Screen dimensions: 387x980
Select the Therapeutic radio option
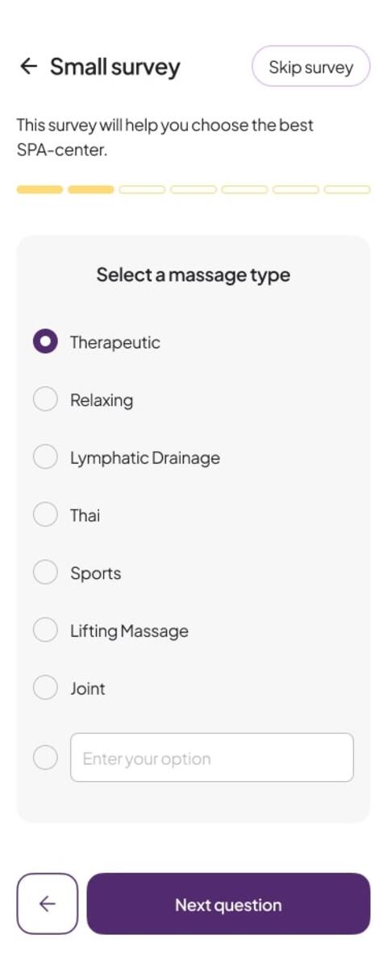pos(45,341)
